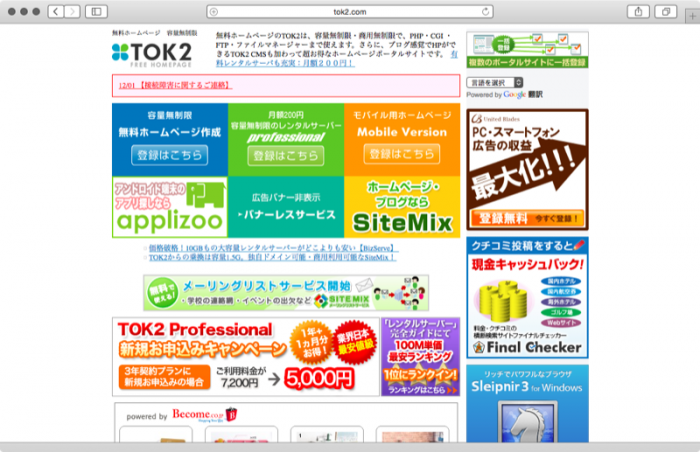Open the applizoo Android app banner

coord(170,207)
